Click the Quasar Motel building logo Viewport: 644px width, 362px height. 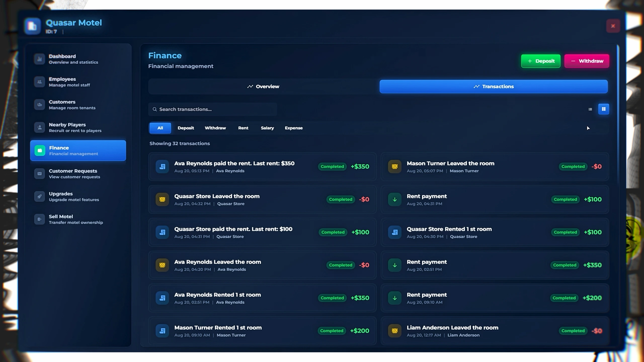click(32, 26)
